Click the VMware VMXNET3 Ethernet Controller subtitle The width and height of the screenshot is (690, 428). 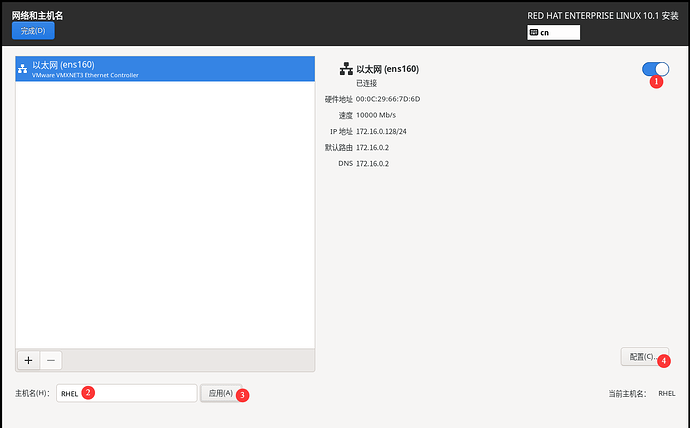pos(85,75)
